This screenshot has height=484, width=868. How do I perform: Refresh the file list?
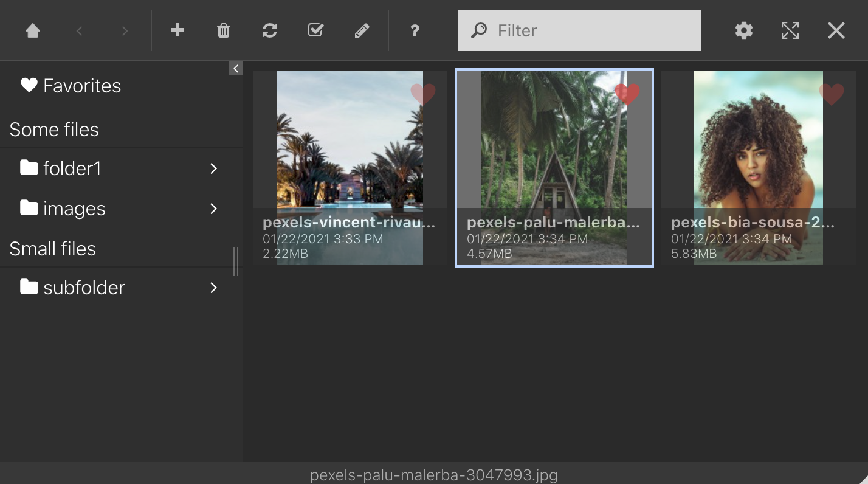tap(270, 30)
